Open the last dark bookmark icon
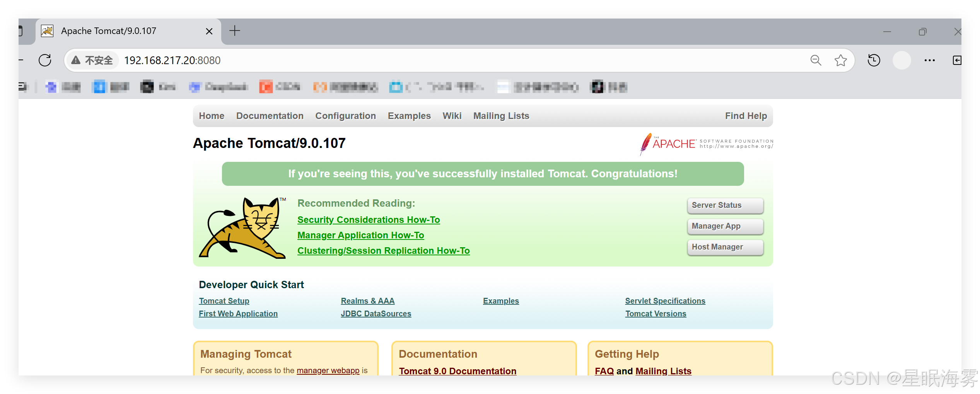This screenshot has height=394, width=980. (597, 87)
